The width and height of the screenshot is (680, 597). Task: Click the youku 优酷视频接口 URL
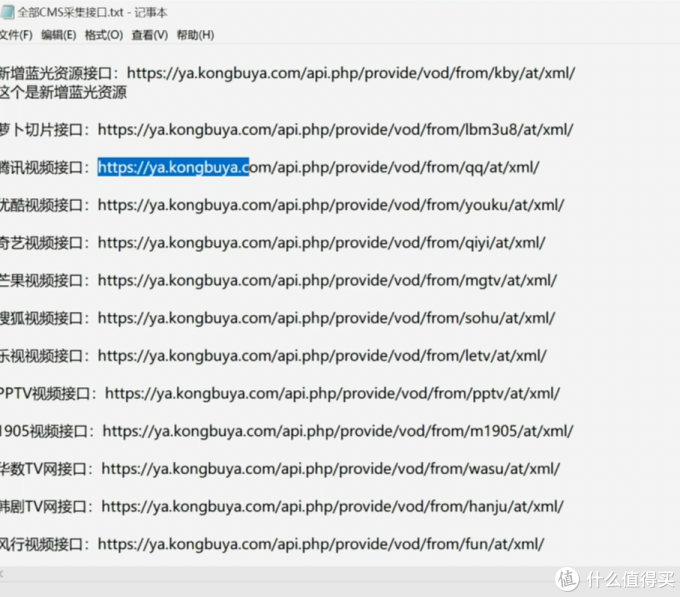point(331,205)
